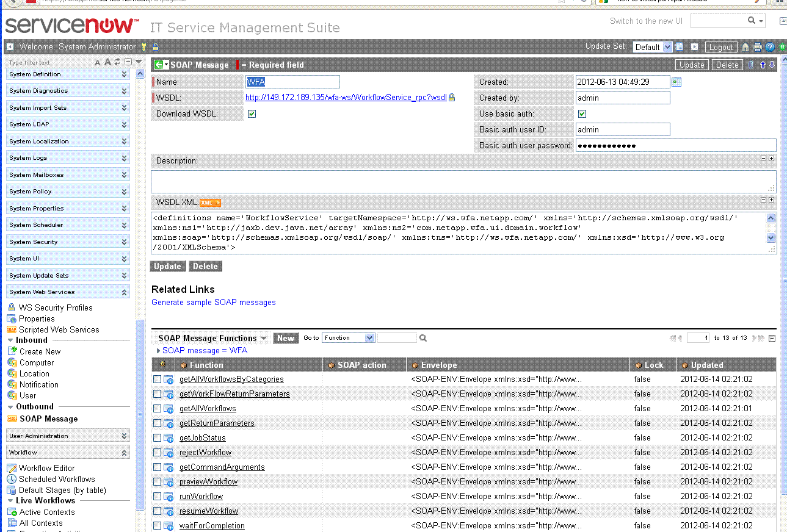Click the New button in SOAP Message Functions
Screen dimensions: 787x532
(x=285, y=338)
